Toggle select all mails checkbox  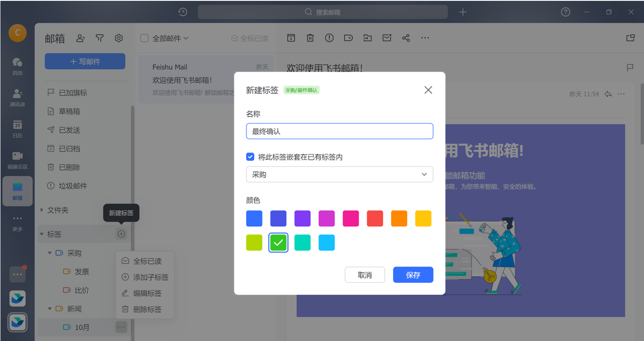point(145,38)
